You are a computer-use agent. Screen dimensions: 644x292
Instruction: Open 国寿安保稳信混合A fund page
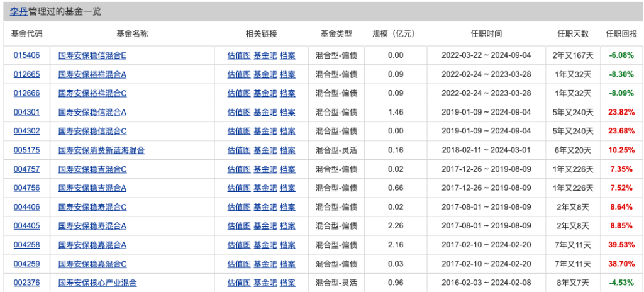[92, 112]
